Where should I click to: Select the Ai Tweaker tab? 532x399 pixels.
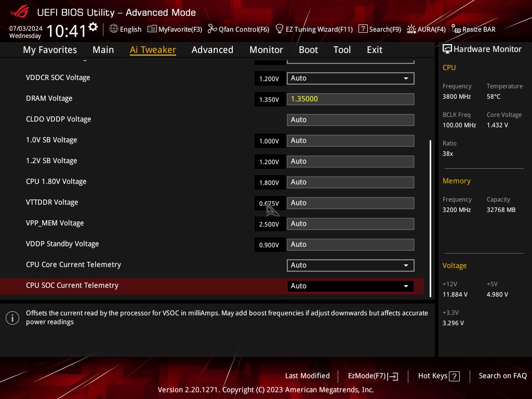pos(153,50)
